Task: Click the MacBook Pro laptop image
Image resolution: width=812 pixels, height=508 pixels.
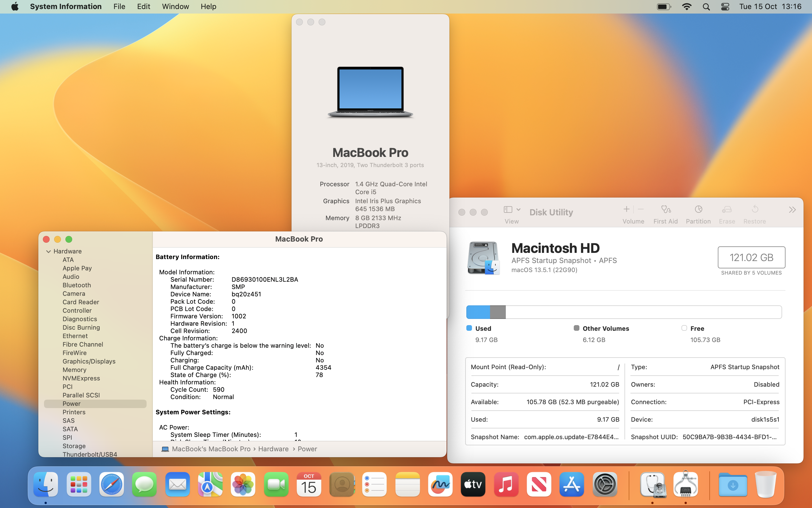Action: 370,92
